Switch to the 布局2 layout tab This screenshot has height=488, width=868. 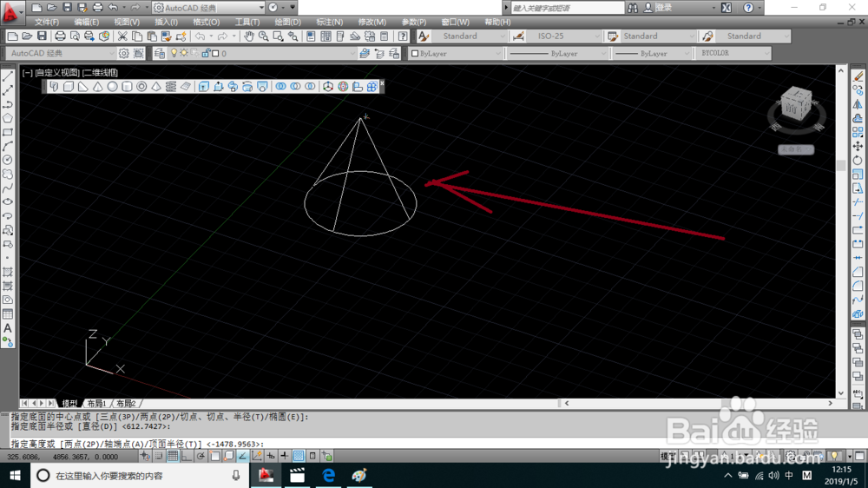126,403
